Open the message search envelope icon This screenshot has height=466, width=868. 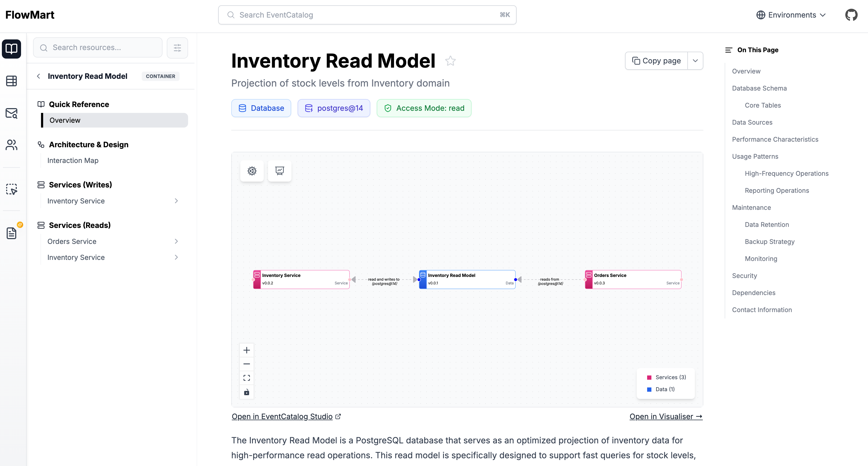coord(11,113)
